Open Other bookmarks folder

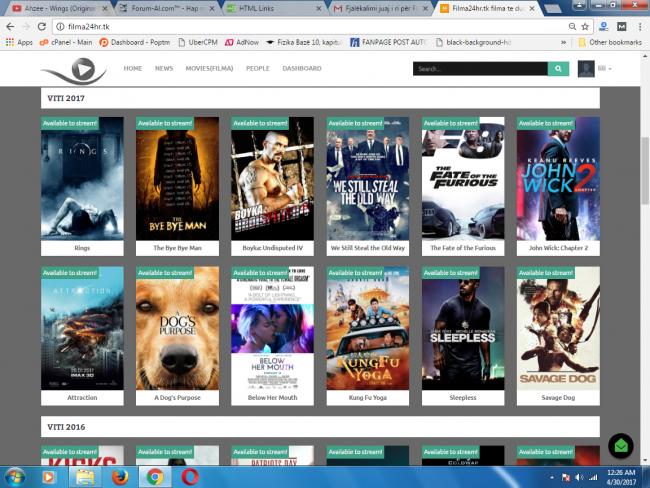(610, 42)
